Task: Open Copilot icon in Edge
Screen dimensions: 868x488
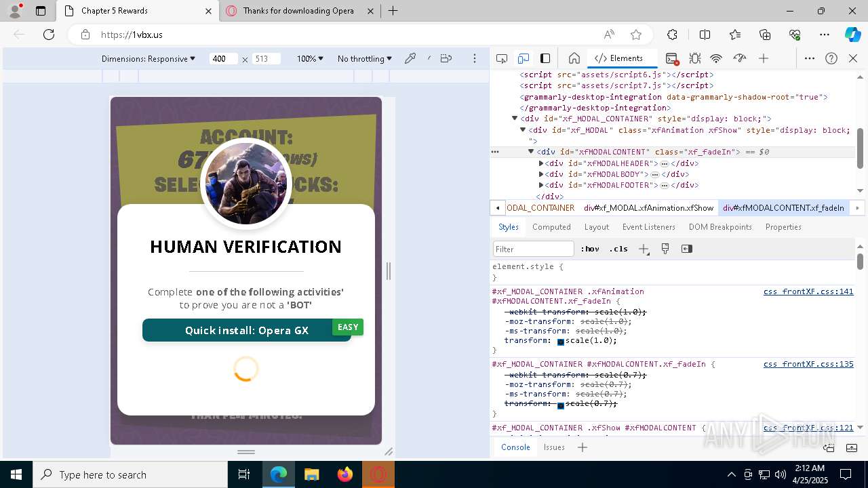Action: click(852, 35)
